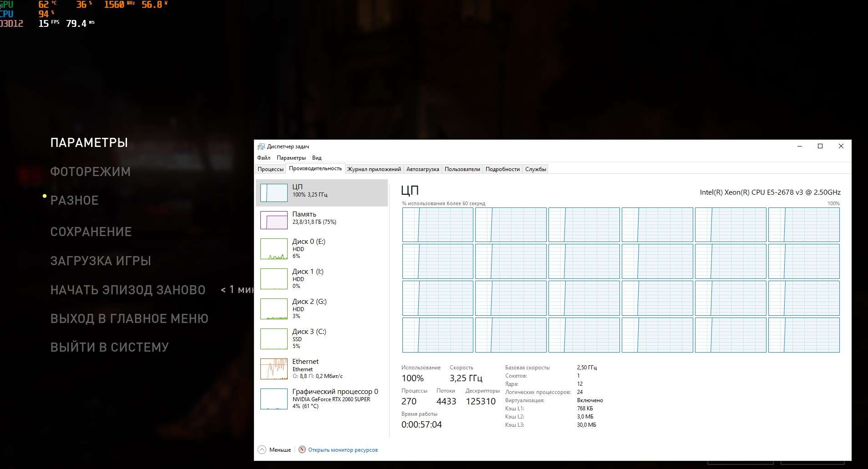Switch to the Службы tab
The height and width of the screenshot is (469, 868).
(535, 169)
